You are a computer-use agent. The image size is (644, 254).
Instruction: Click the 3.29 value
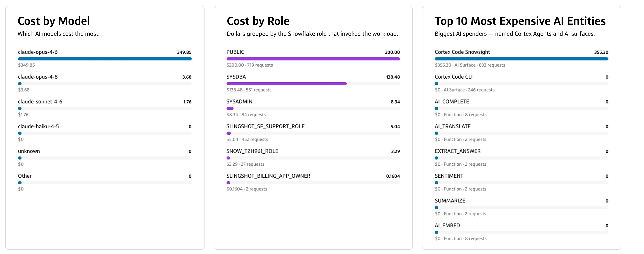tap(395, 151)
